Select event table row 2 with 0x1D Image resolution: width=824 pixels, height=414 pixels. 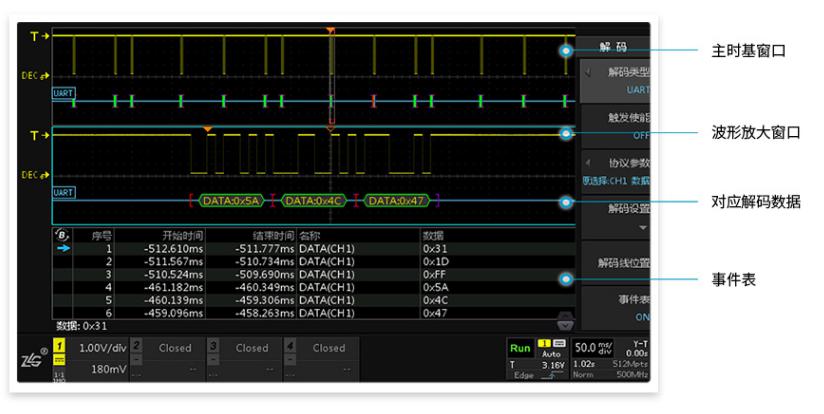click(x=314, y=261)
